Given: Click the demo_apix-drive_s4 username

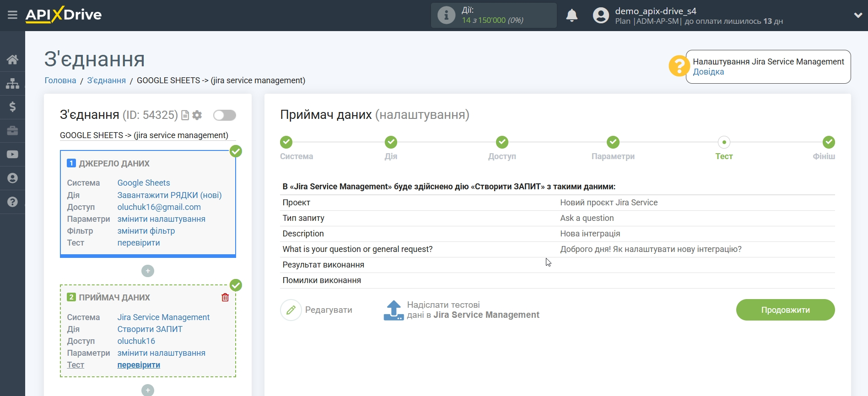Looking at the screenshot, I should click(x=656, y=11).
